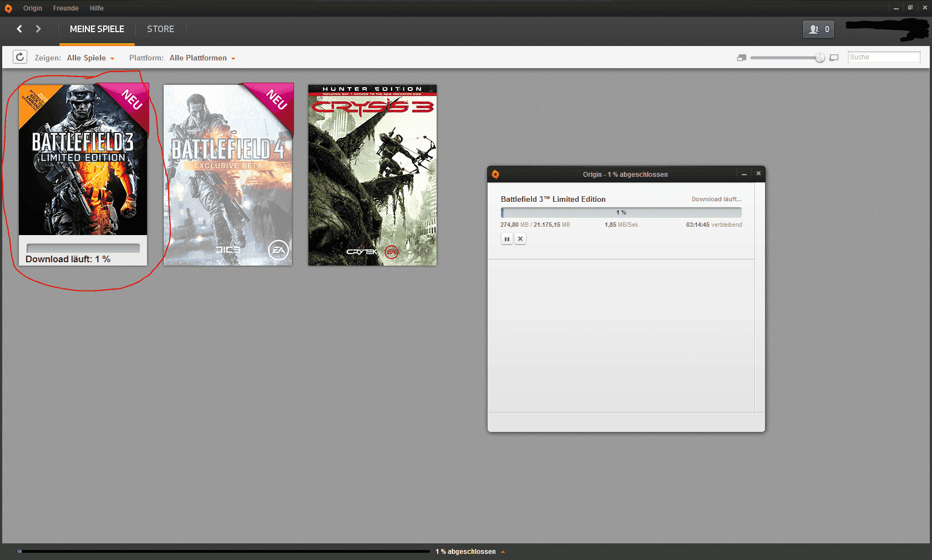The image size is (932, 560).
Task: Expand the Alle Spiele filter dropdown
Action: pos(90,58)
